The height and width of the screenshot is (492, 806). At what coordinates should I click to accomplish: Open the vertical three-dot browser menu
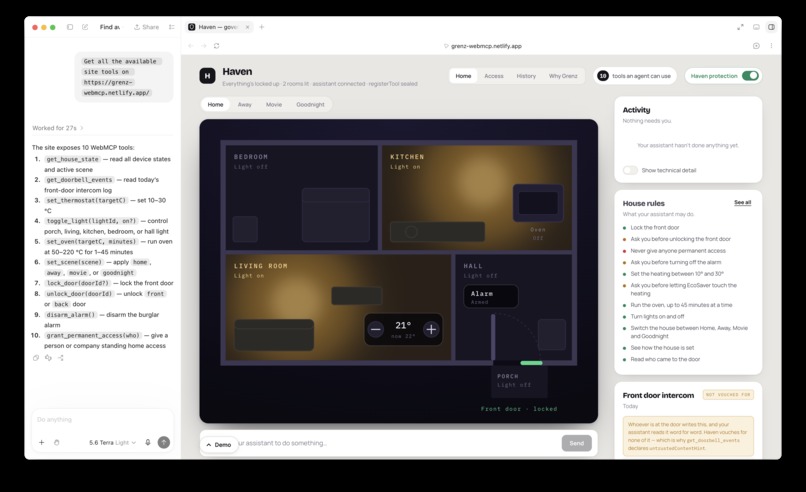tap(771, 46)
